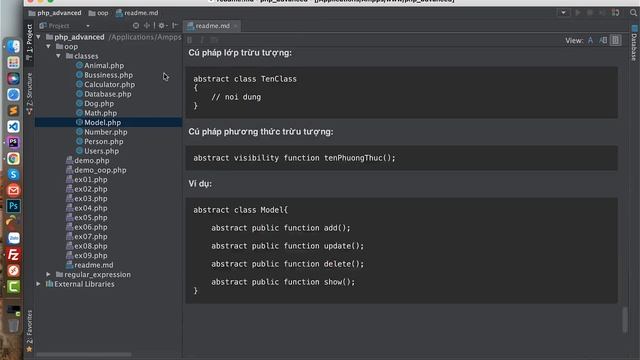This screenshot has width=640, height=360.
Task: Collapse the classes folder
Action: click(59, 56)
